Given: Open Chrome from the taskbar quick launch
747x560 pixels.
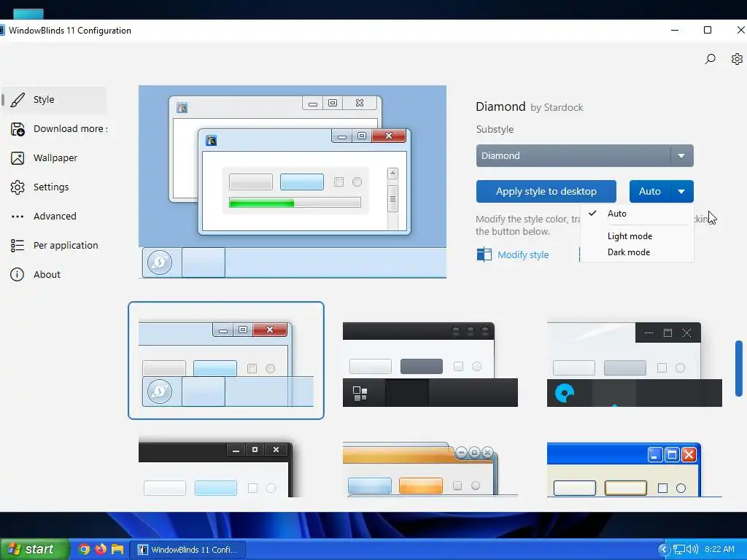Looking at the screenshot, I should (x=84, y=549).
